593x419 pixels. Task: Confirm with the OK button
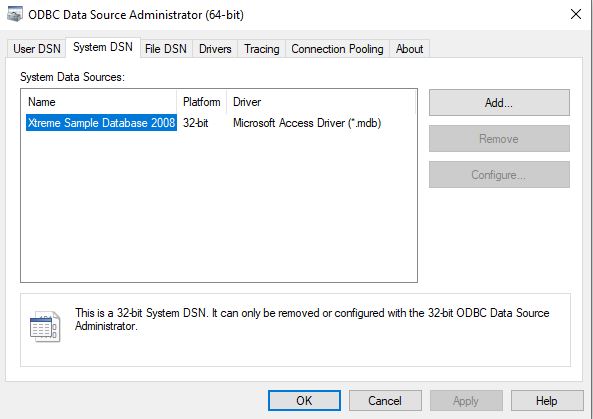click(x=304, y=400)
